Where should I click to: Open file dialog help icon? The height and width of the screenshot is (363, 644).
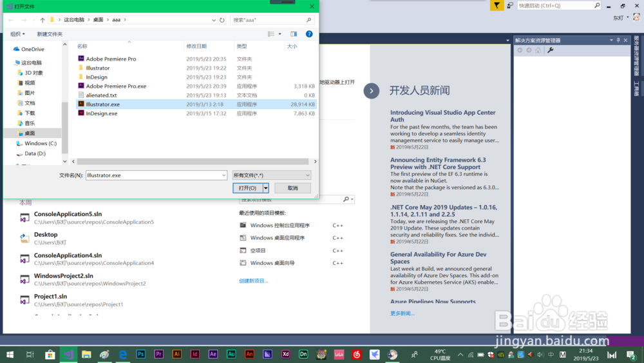point(309,34)
